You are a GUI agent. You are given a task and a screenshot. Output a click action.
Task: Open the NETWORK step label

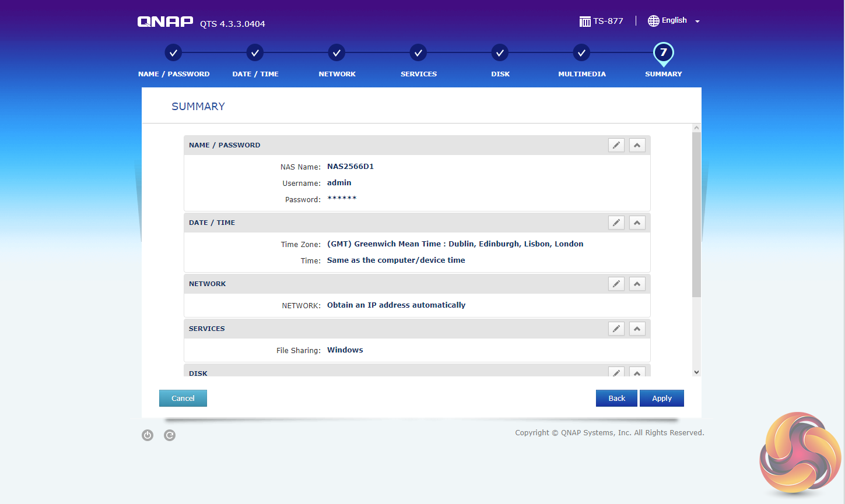337,74
